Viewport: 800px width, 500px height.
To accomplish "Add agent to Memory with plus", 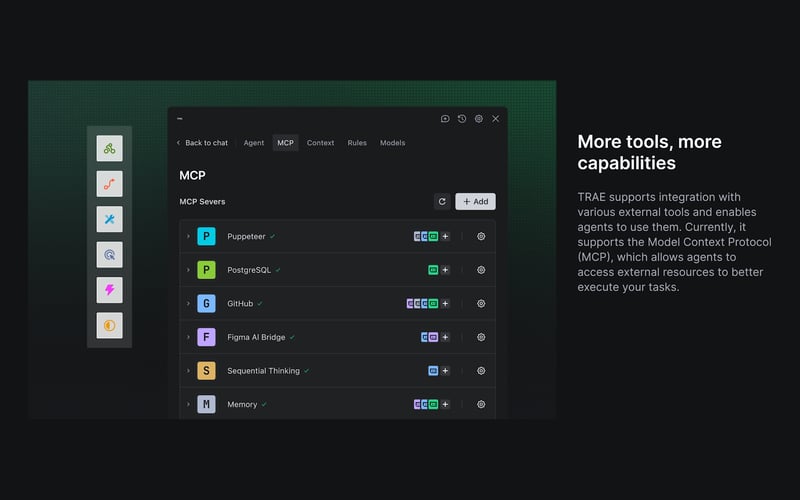I will pyautogui.click(x=445, y=404).
